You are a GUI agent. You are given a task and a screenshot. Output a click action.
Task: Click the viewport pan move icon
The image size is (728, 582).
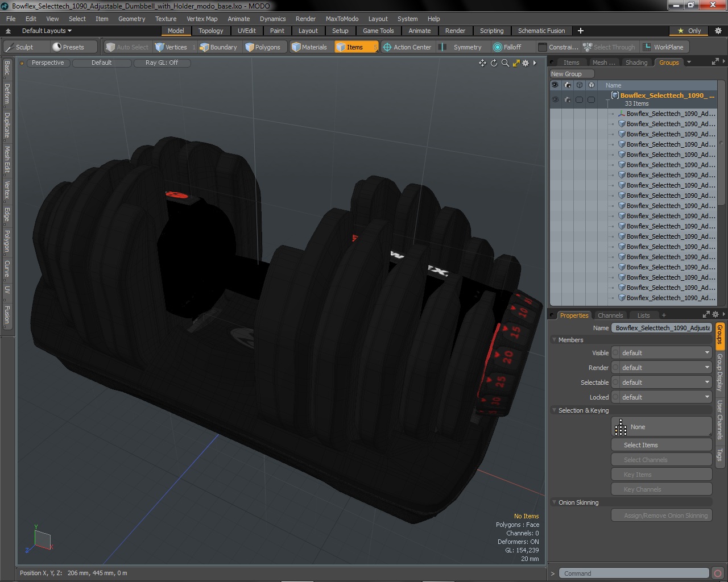point(482,63)
